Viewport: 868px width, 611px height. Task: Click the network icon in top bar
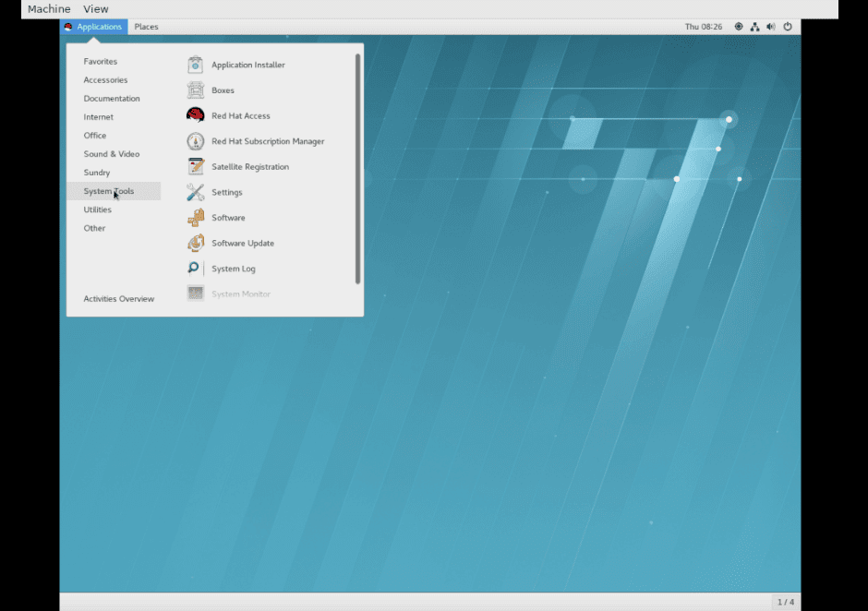pyautogui.click(x=754, y=27)
